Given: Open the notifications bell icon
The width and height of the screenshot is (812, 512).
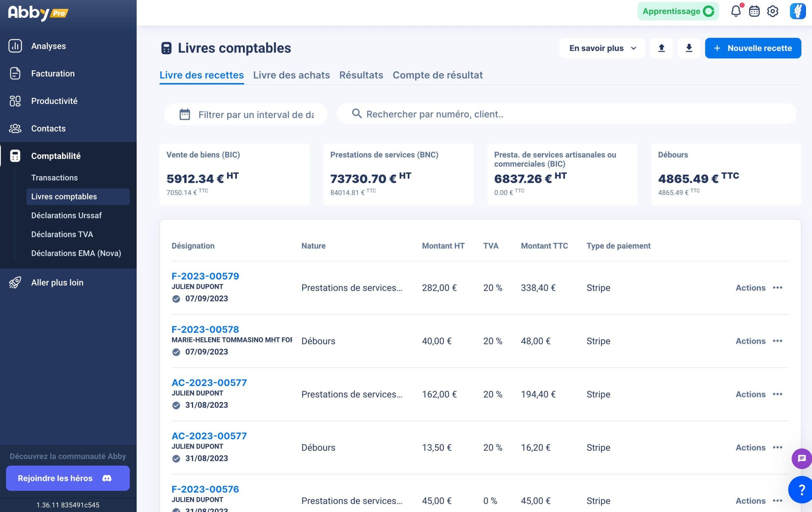Looking at the screenshot, I should click(x=736, y=11).
